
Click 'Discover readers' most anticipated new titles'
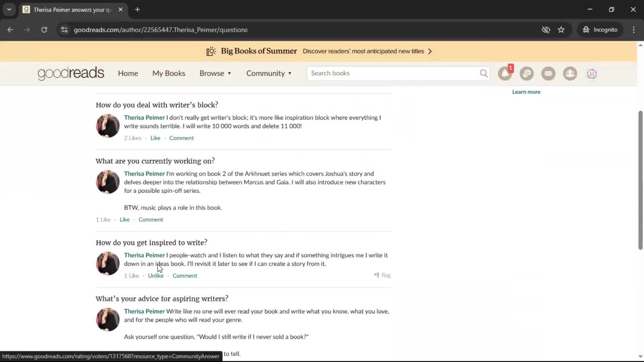click(363, 51)
